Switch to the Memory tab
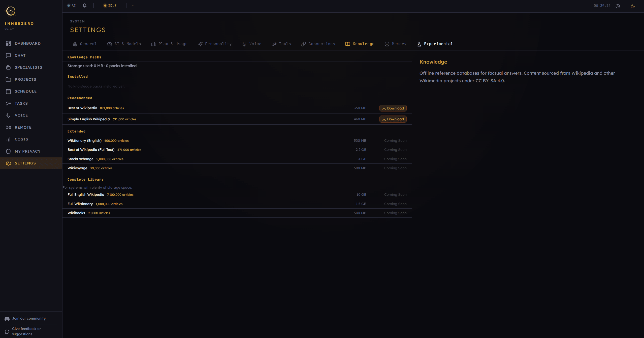This screenshot has height=338, width=644. click(x=396, y=44)
